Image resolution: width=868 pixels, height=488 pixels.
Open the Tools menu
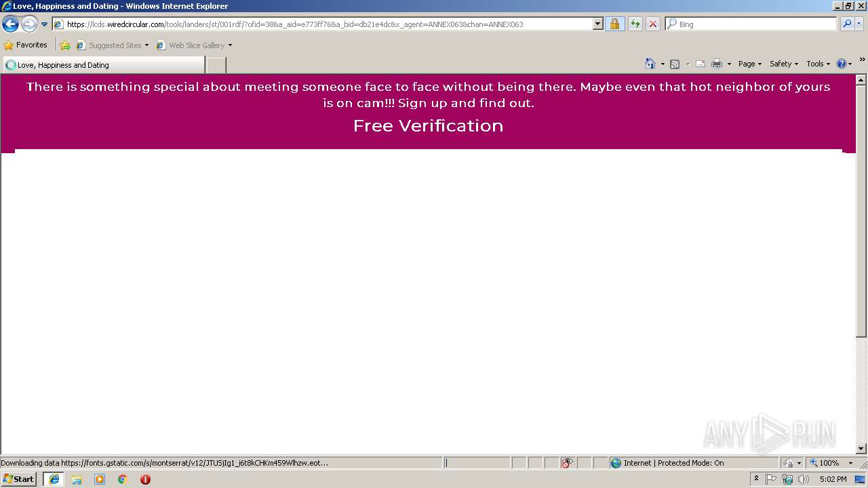pyautogui.click(x=818, y=64)
